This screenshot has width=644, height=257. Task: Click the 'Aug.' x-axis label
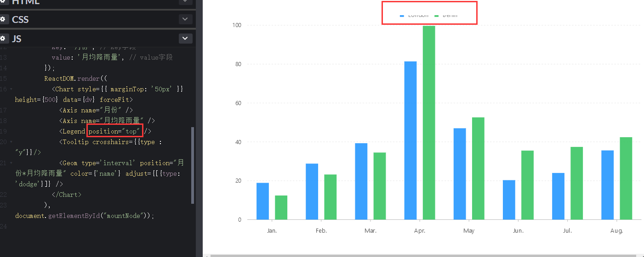(x=617, y=230)
